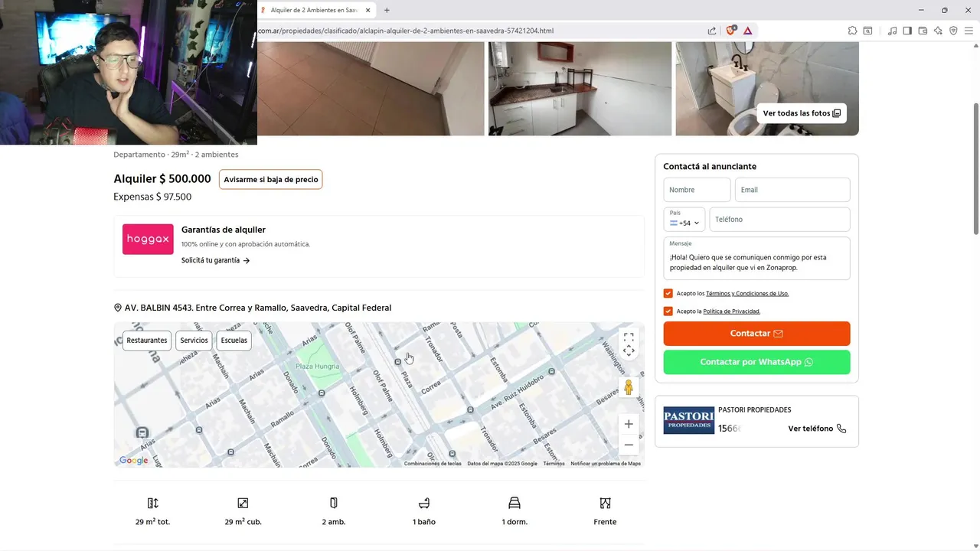Image resolution: width=980 pixels, height=551 pixels.
Task: Open the extensions puzzle icon
Action: tap(852, 31)
